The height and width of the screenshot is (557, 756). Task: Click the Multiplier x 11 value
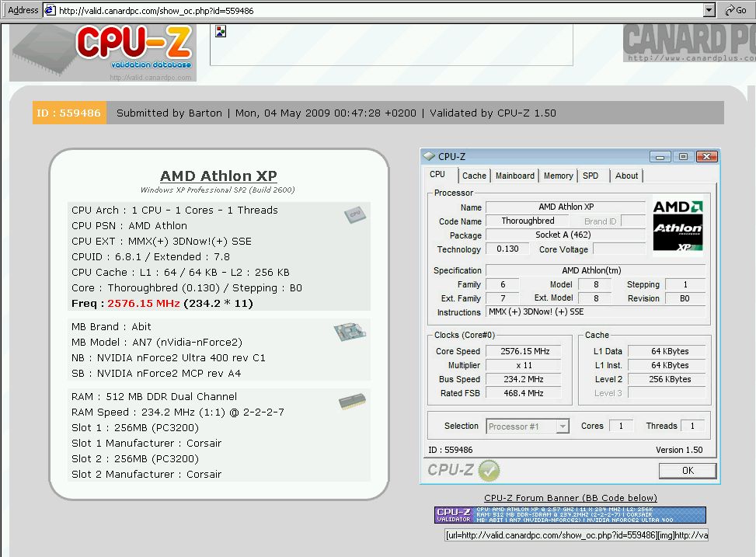524,366
